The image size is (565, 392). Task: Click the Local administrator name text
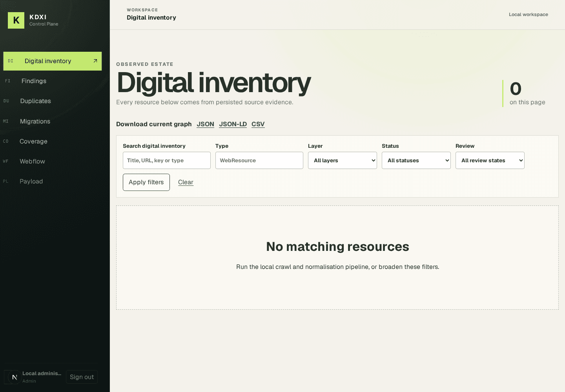[x=42, y=374]
